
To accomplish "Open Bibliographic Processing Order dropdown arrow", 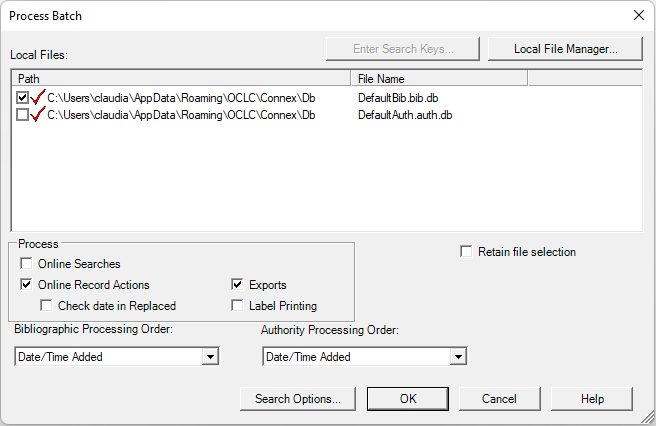I will tap(210, 357).
